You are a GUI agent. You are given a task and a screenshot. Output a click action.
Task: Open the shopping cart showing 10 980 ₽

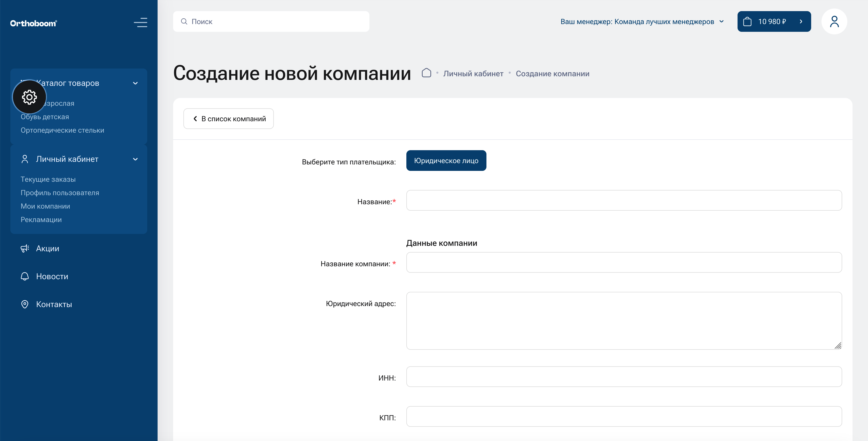pyautogui.click(x=774, y=21)
